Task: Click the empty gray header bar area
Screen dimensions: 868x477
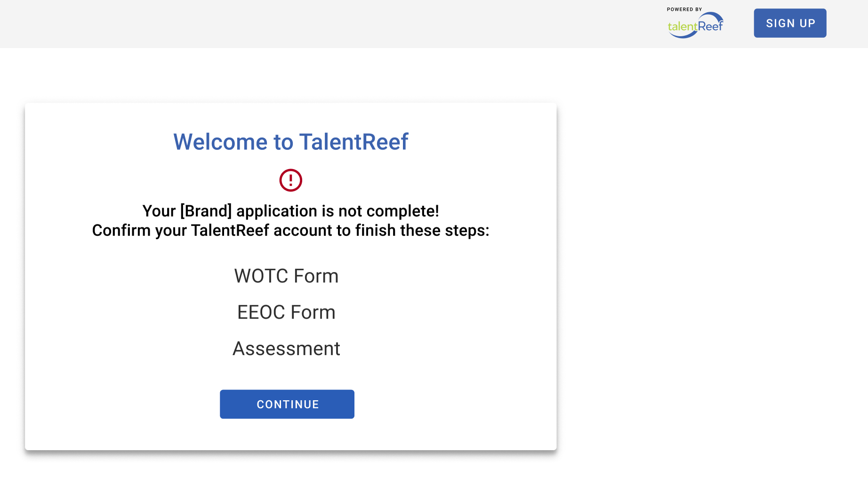Action: 330,24
